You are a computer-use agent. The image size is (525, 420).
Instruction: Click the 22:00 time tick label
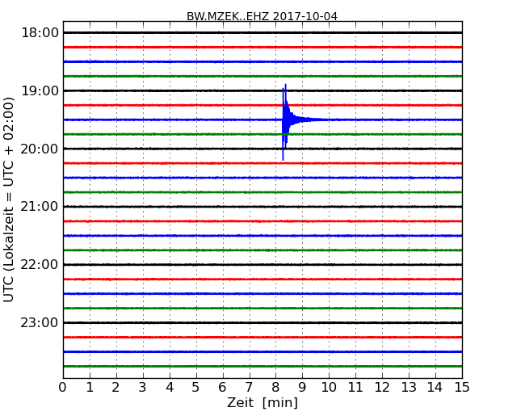pos(40,265)
